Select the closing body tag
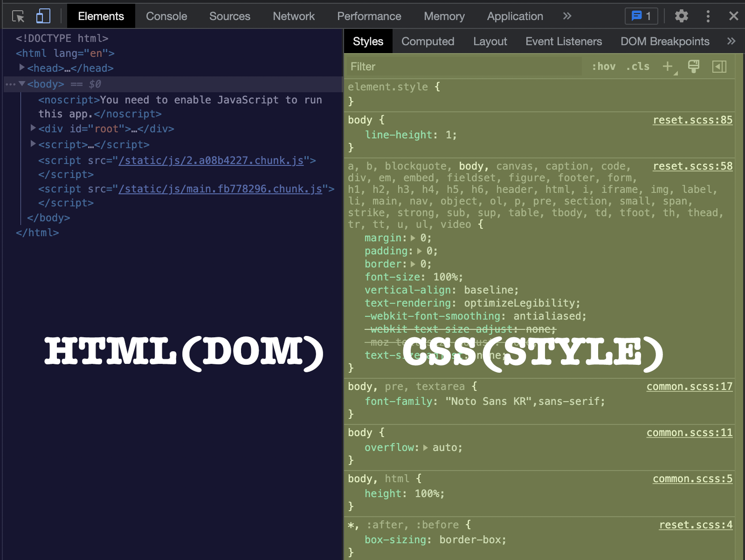The image size is (745, 560). tap(48, 218)
